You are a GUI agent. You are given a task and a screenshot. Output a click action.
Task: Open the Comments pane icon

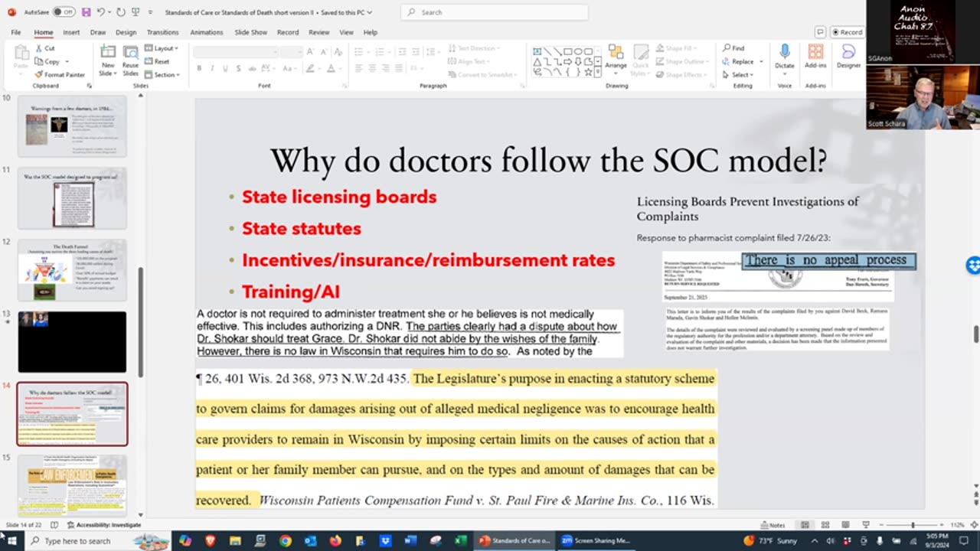[x=820, y=32]
